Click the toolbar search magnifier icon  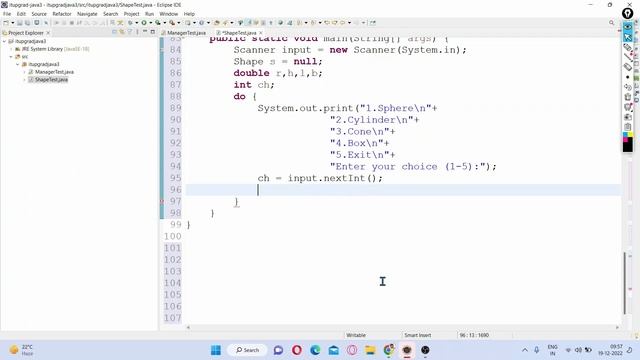tap(611, 23)
